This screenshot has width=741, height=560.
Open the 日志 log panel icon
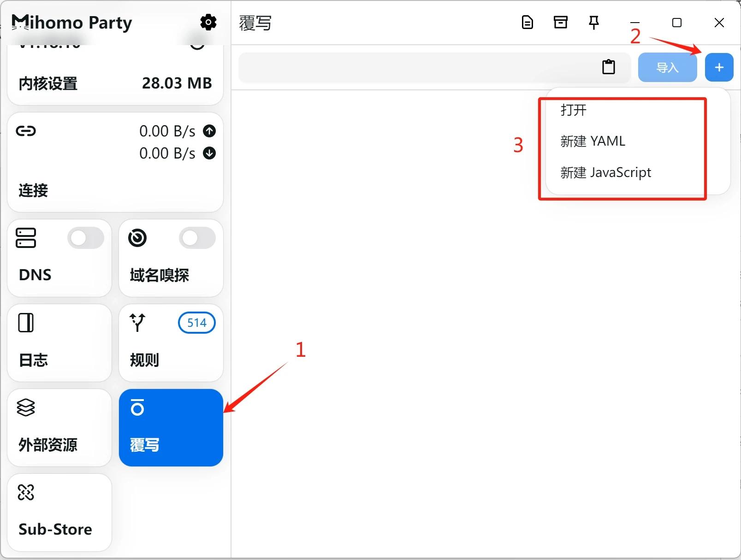click(x=26, y=323)
